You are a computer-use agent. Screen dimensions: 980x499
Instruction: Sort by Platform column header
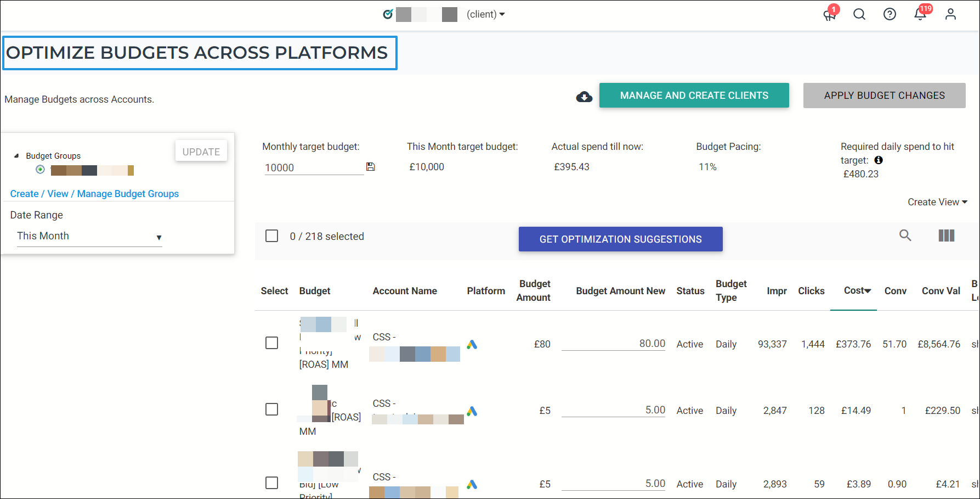[x=486, y=291]
